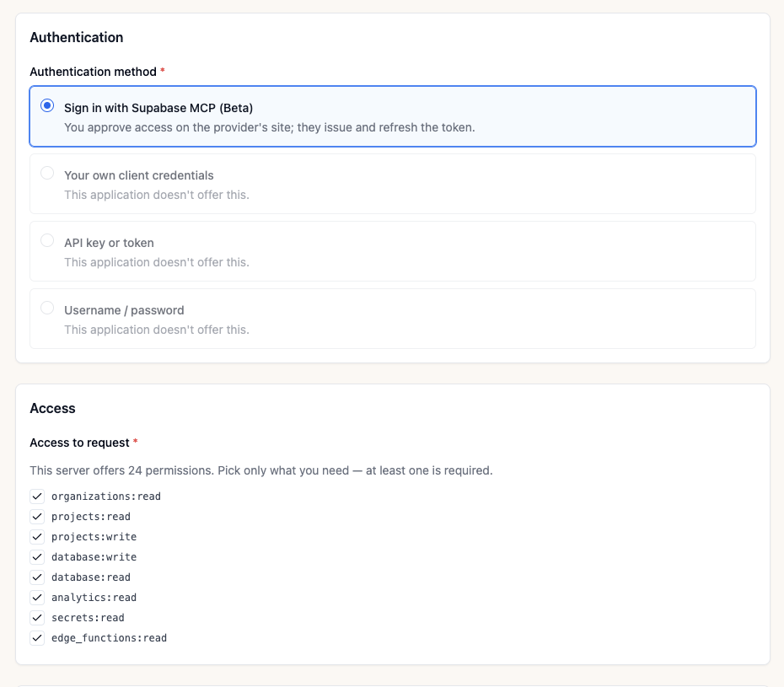The image size is (784, 687).
Task: Toggle database:read checkbox
Action: tap(37, 577)
